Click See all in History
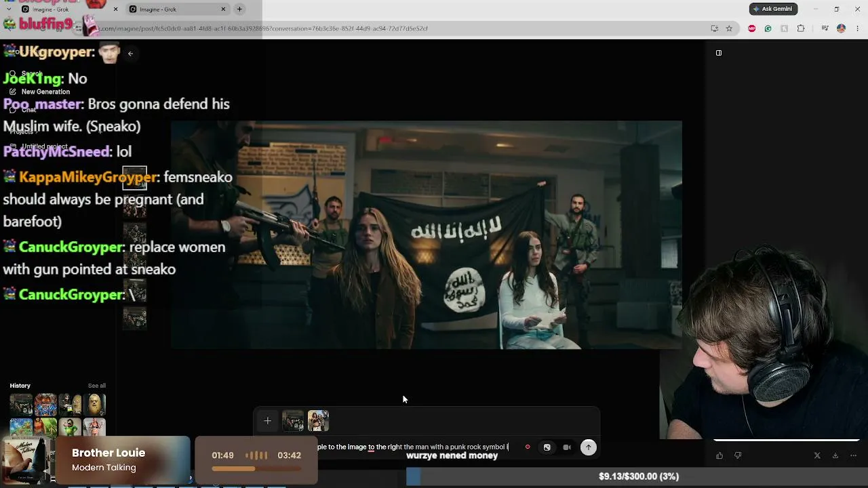868x488 pixels. point(97,386)
